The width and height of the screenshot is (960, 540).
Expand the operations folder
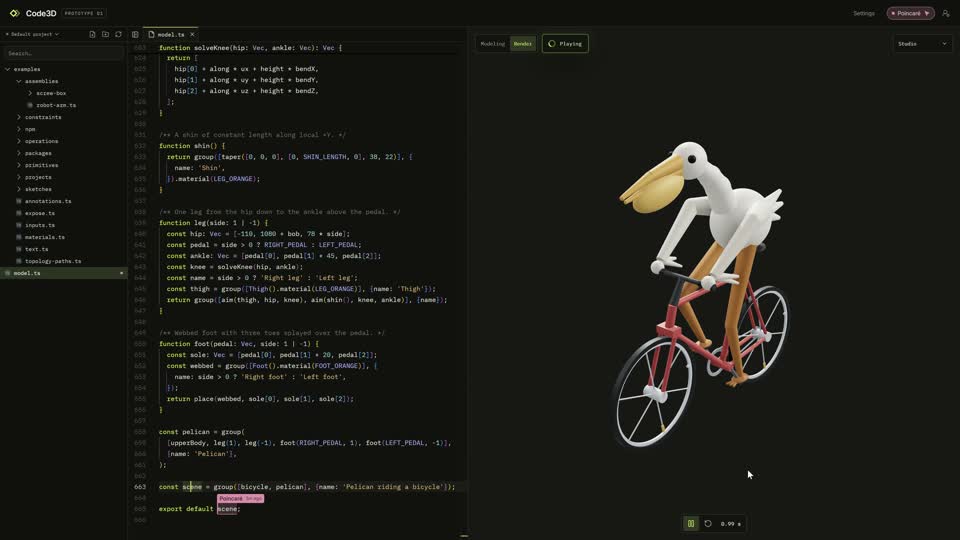pyautogui.click(x=19, y=141)
